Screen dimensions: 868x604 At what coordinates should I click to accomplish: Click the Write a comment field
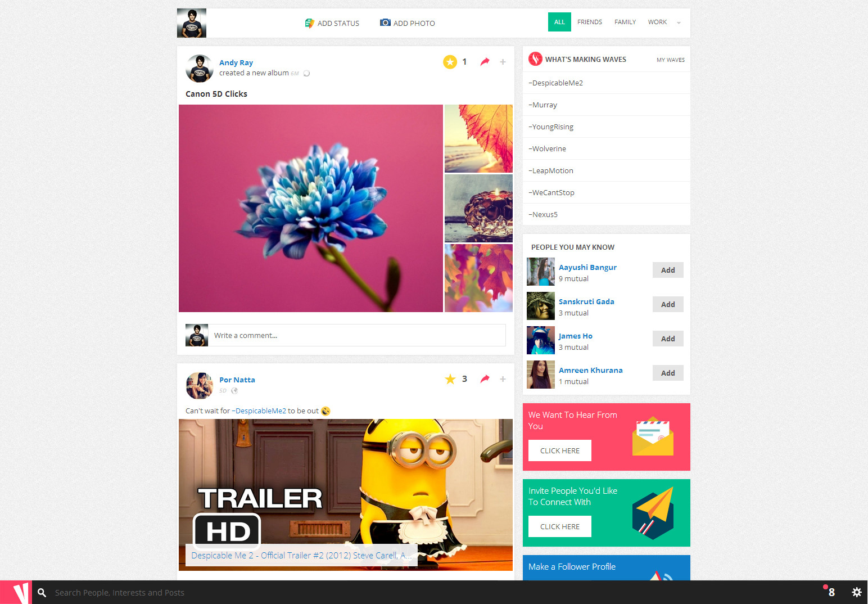pos(356,335)
